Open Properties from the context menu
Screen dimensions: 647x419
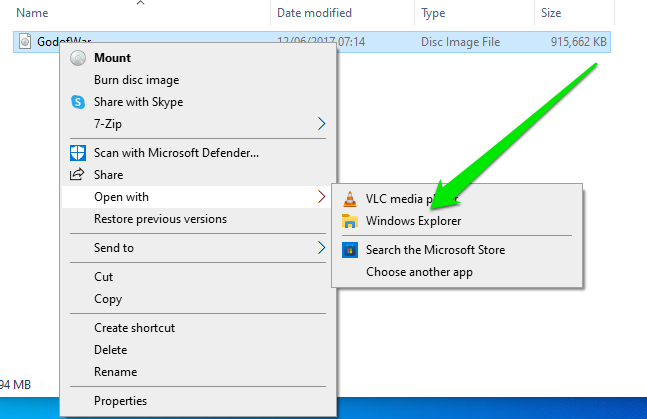point(120,401)
